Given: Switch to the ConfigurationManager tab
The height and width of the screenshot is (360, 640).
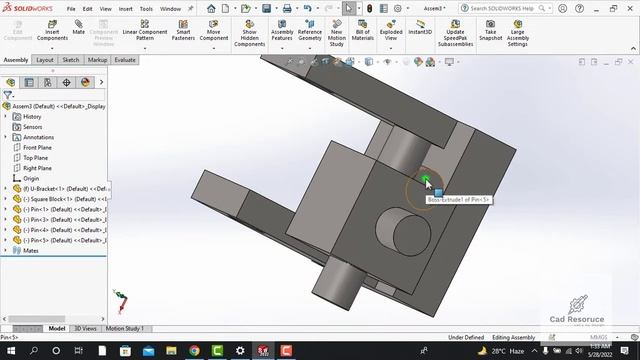Looking at the screenshot, I should tap(48, 82).
